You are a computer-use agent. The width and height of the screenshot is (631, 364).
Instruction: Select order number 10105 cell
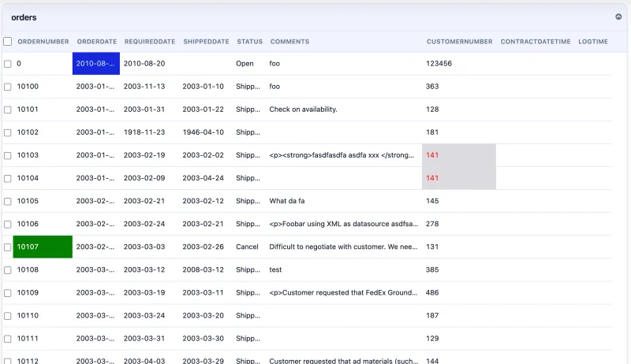(28, 201)
